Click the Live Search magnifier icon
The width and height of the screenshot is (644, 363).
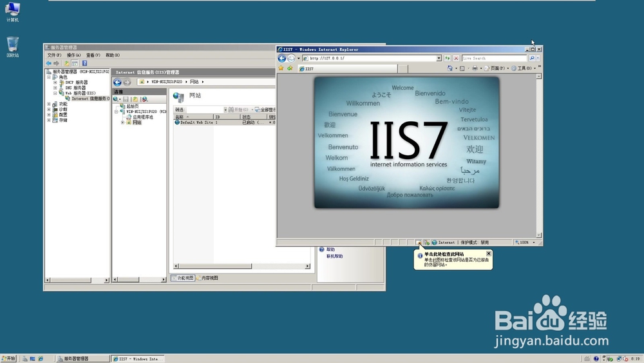tap(532, 59)
